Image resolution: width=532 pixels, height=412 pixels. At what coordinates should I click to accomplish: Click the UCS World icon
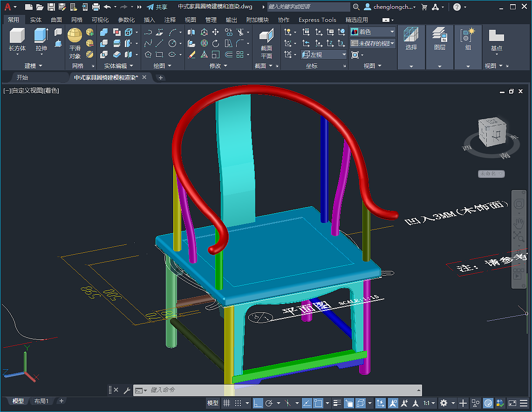pos(341,32)
